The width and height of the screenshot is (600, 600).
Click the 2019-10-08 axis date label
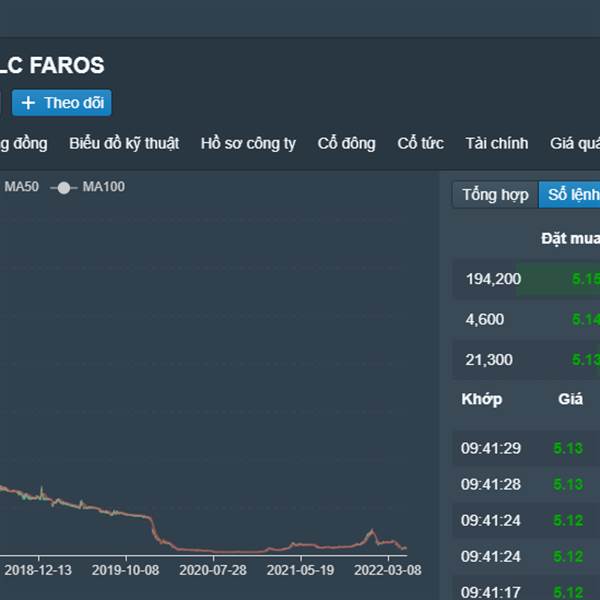coord(125,570)
